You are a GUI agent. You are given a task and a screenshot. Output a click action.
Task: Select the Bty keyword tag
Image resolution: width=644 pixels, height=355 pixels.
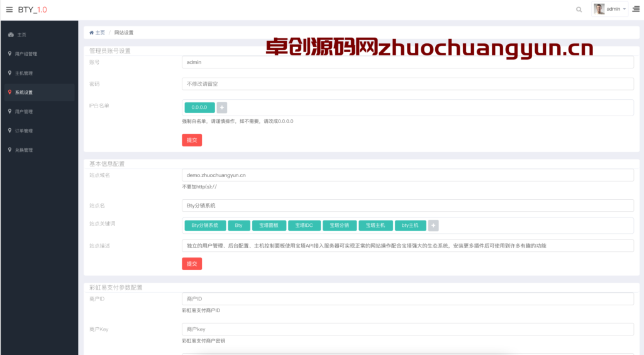click(238, 226)
